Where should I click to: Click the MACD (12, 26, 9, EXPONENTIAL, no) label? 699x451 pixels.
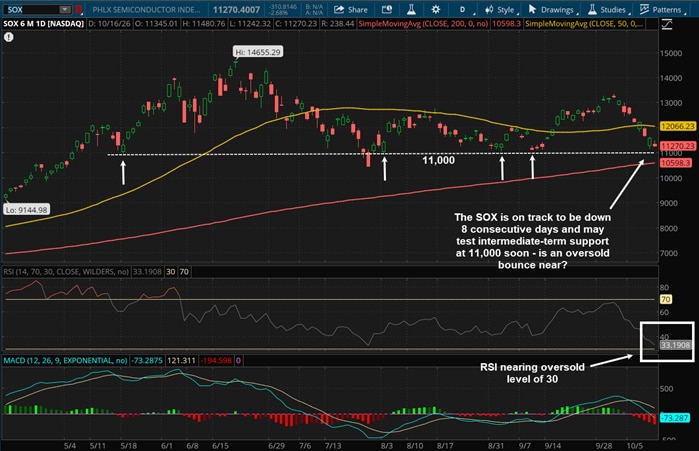tap(65, 360)
